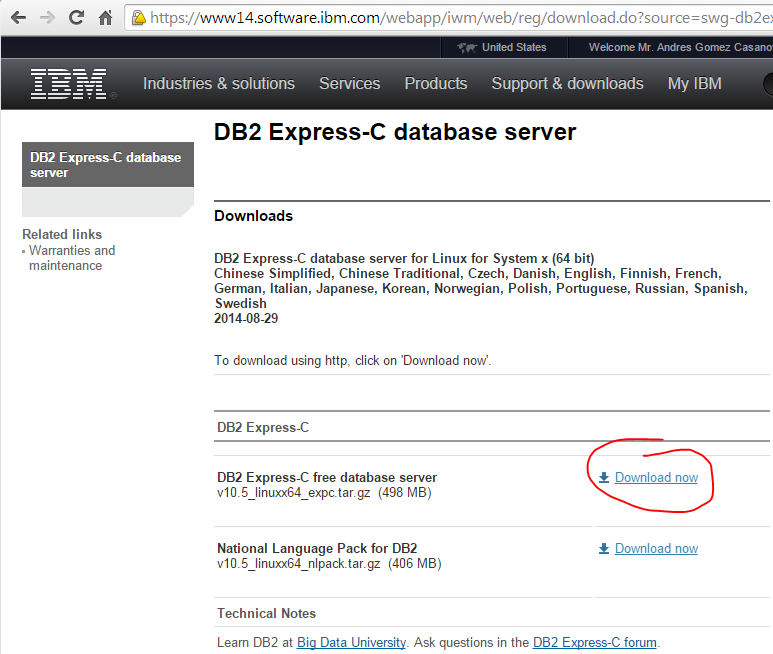Click the world map icon beside United States
Viewport: 773px width, 654px height.
pyautogui.click(x=466, y=47)
